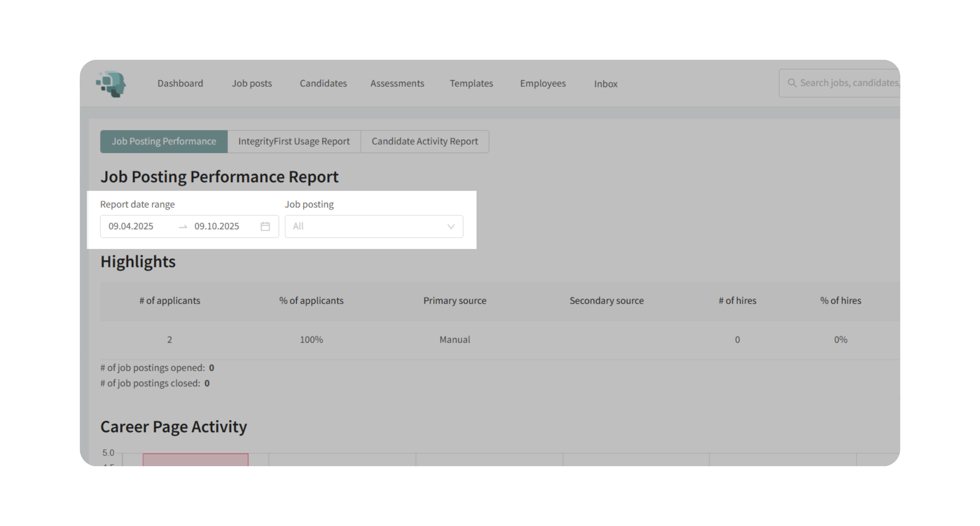Open the Templates section
980x526 pixels.
[x=471, y=83]
